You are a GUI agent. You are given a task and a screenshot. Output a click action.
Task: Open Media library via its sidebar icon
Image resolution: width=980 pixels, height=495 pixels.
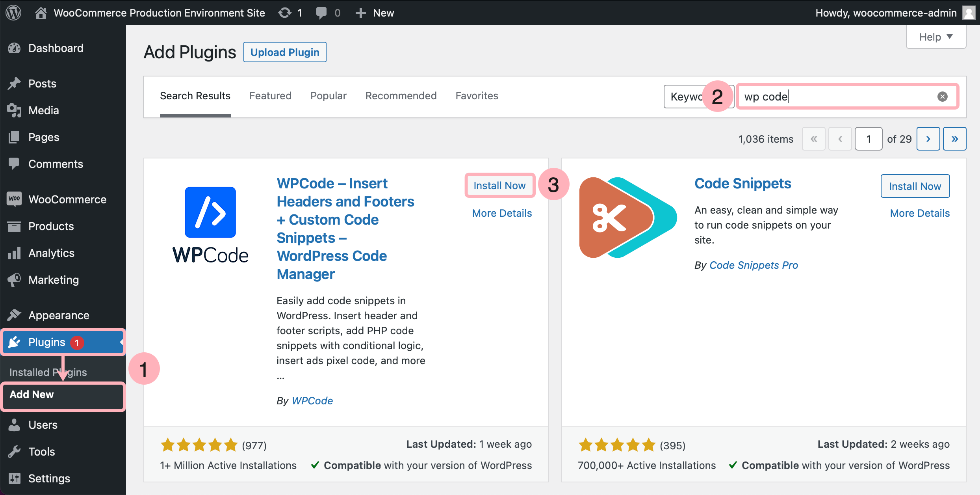coord(14,110)
